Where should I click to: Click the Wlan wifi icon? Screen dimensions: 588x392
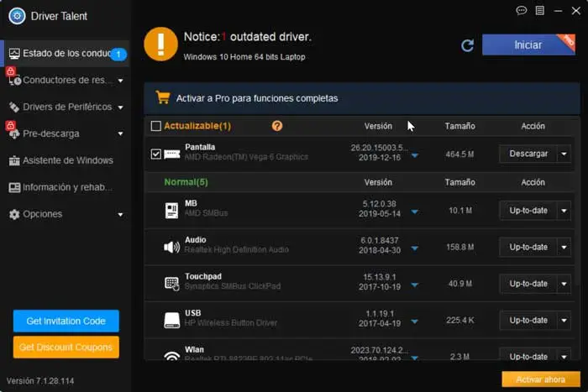(x=171, y=356)
